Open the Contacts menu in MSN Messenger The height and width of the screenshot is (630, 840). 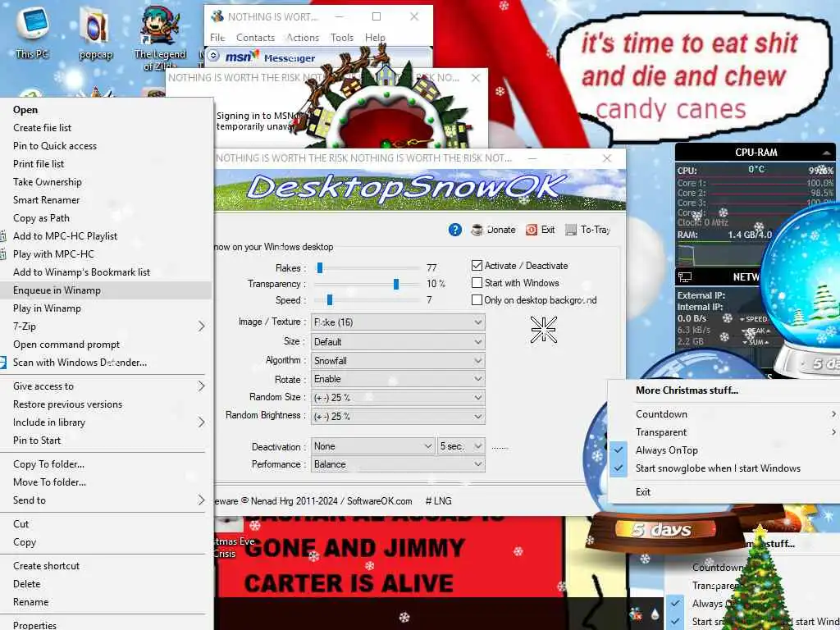point(256,38)
